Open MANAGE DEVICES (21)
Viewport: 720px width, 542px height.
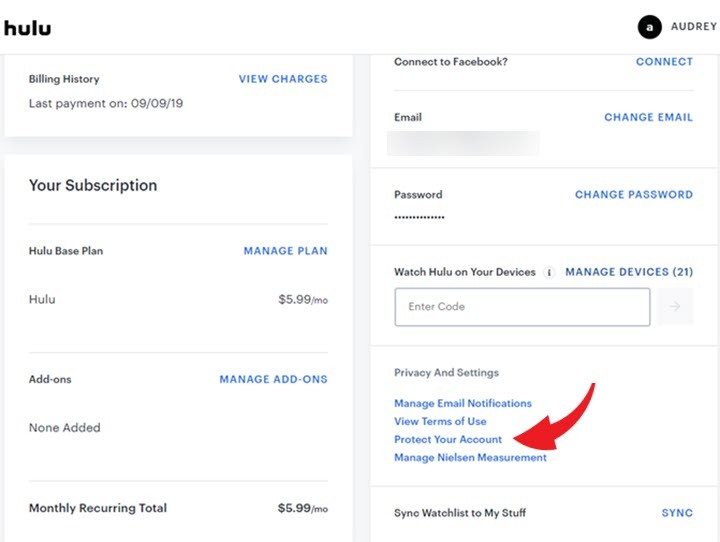click(x=629, y=272)
